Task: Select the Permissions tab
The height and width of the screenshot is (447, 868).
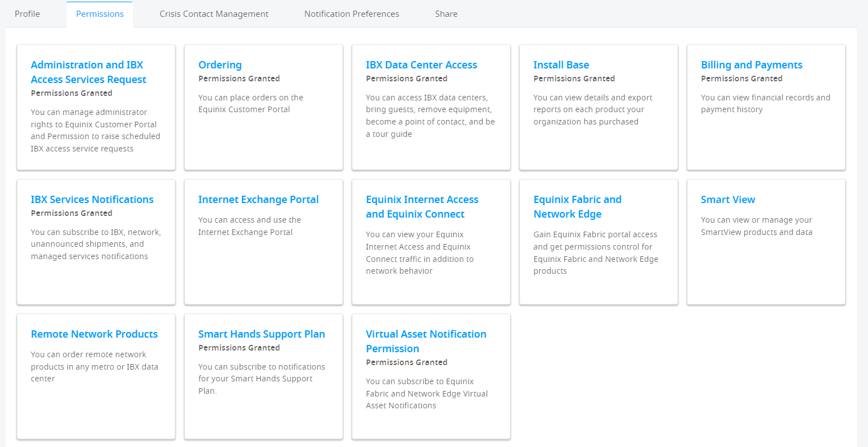Action: tap(100, 14)
